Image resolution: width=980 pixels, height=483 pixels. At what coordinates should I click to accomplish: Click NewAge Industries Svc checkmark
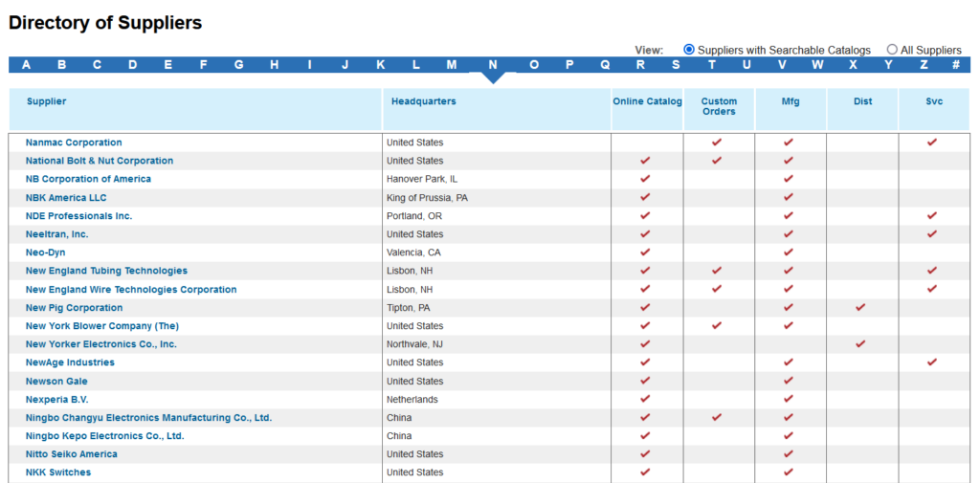pyautogui.click(x=932, y=362)
